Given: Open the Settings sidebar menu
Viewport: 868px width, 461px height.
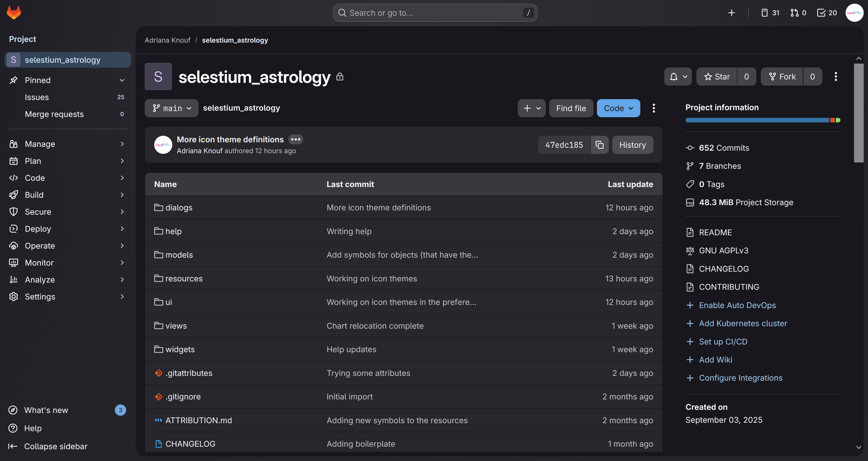Looking at the screenshot, I should (x=67, y=296).
